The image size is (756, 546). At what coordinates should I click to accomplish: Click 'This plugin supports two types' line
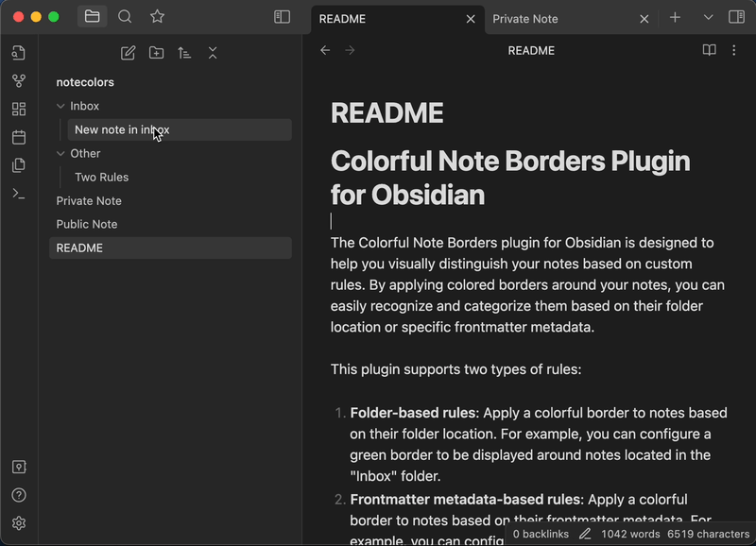[455, 369]
